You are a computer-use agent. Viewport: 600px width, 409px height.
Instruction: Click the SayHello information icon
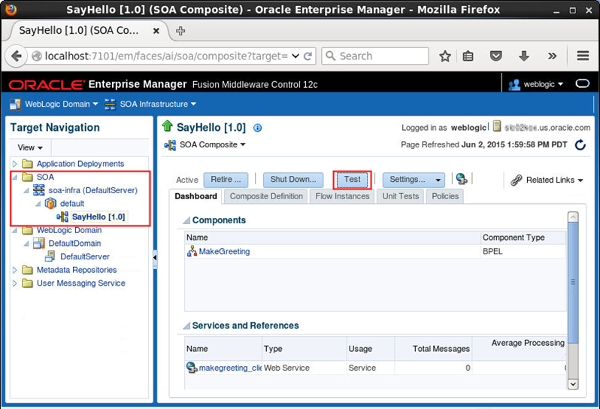[258, 128]
